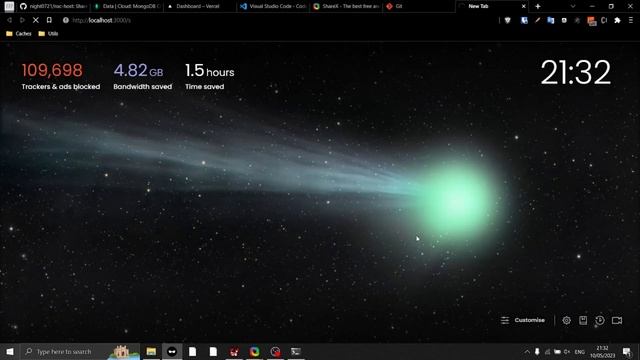
Task: Switch to the Data Cloud MongoDB tab
Action: coord(127,6)
